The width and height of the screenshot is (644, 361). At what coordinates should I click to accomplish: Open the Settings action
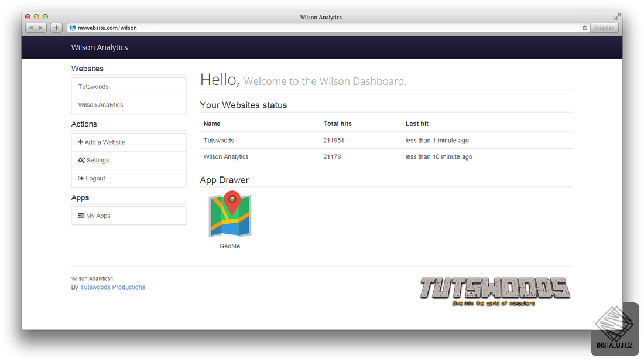[x=129, y=161]
